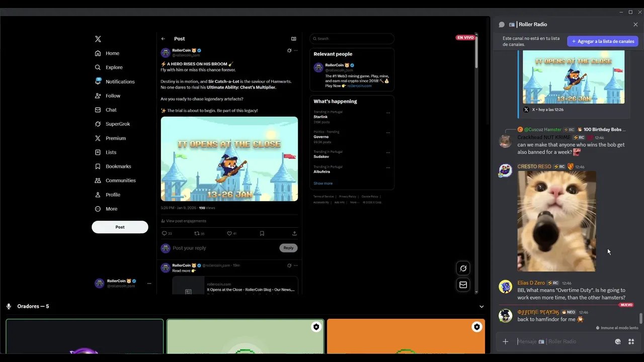Image resolution: width=644 pixels, height=362 pixels.
Task: Select Premium in X sidebar
Action: (x=110, y=138)
